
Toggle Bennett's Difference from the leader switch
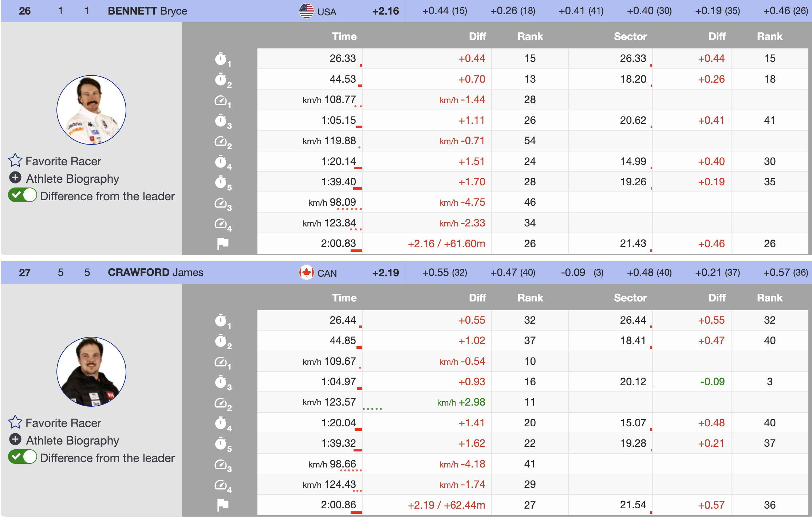(23, 196)
